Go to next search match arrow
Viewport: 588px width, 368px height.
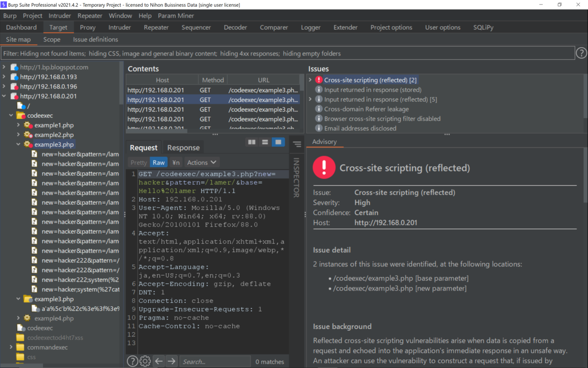171,362
